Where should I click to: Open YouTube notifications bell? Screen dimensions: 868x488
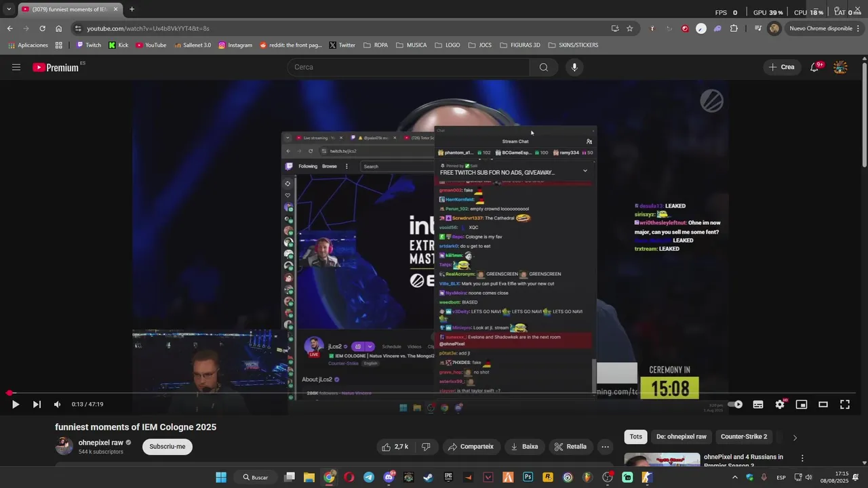(815, 67)
